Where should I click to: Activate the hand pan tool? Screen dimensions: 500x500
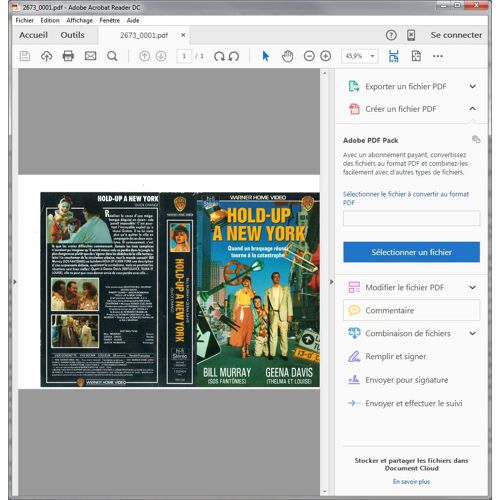287,56
